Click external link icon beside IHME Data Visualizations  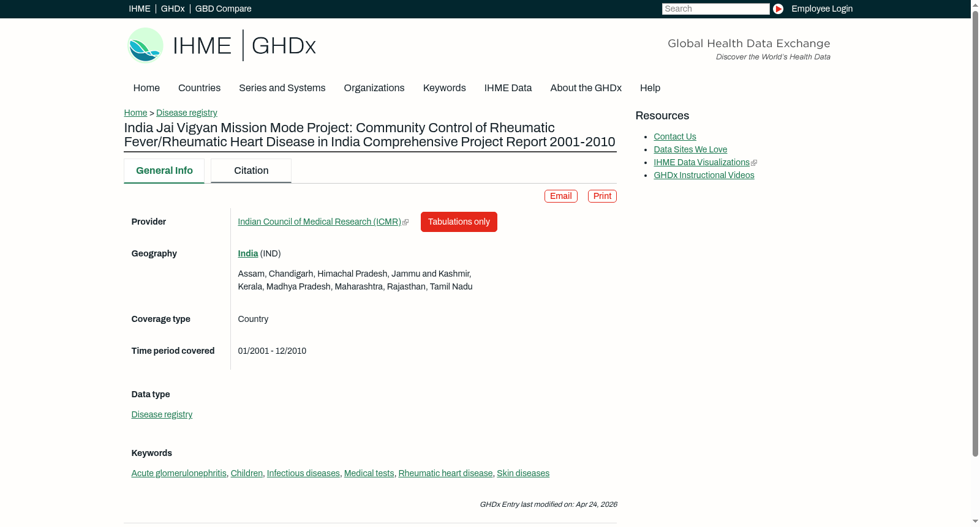coord(754,163)
